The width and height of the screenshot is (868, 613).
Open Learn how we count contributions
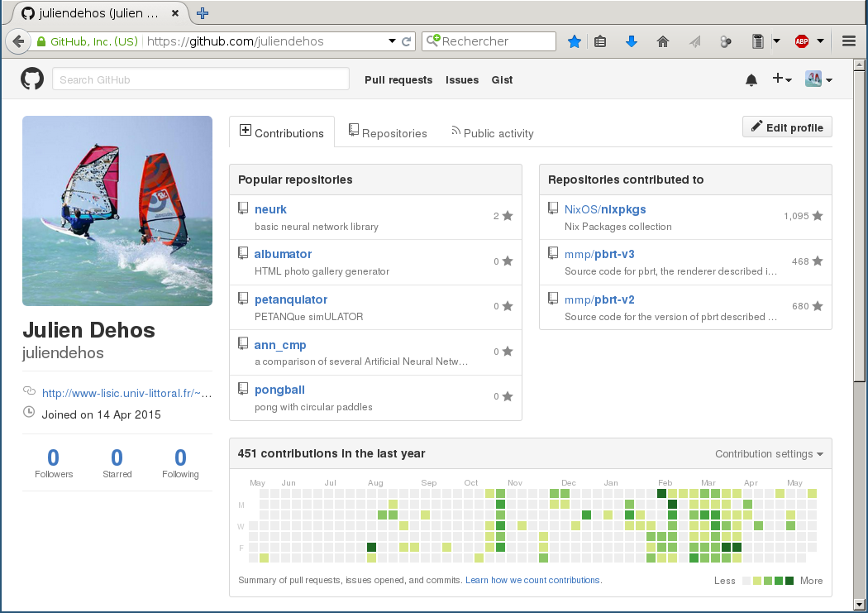pos(532,580)
